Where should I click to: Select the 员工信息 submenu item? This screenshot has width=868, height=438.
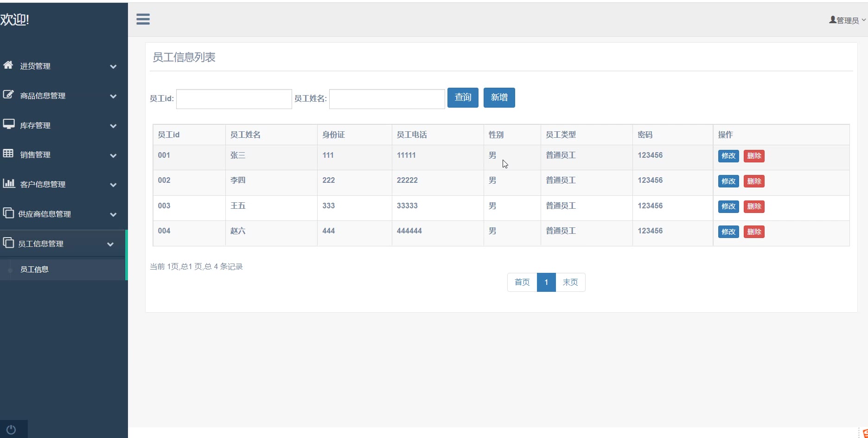point(34,270)
